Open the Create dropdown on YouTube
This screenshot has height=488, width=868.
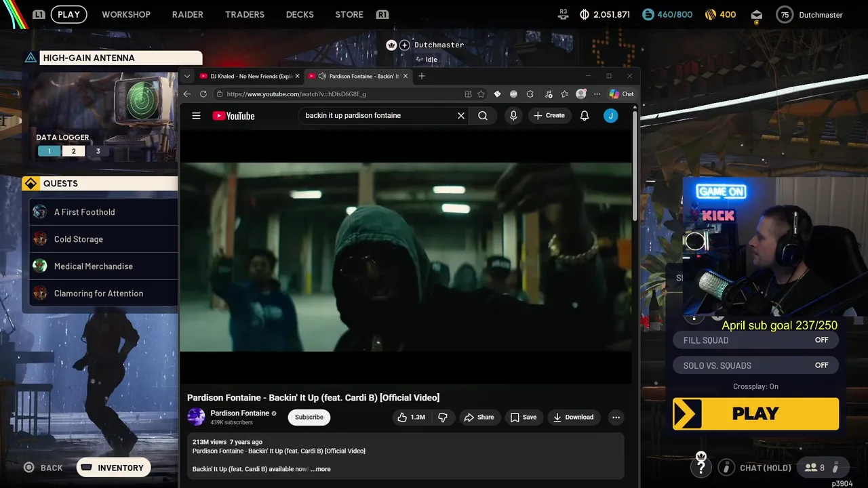pyautogui.click(x=549, y=116)
